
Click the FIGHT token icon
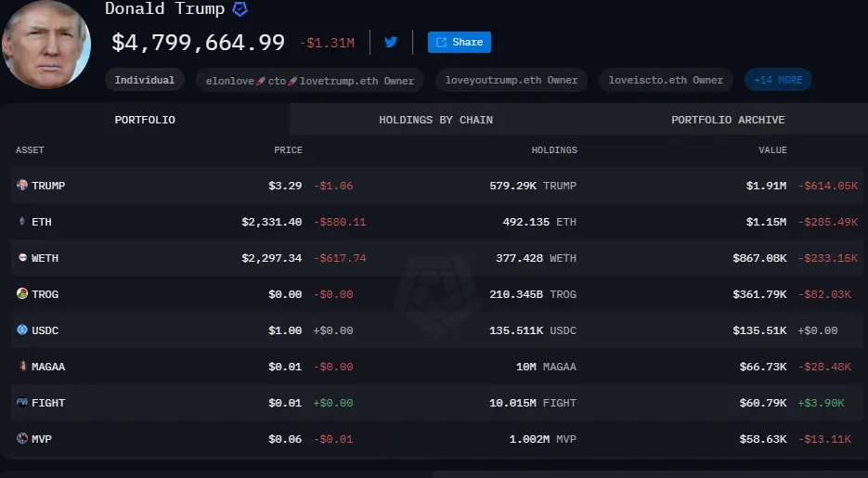click(23, 403)
